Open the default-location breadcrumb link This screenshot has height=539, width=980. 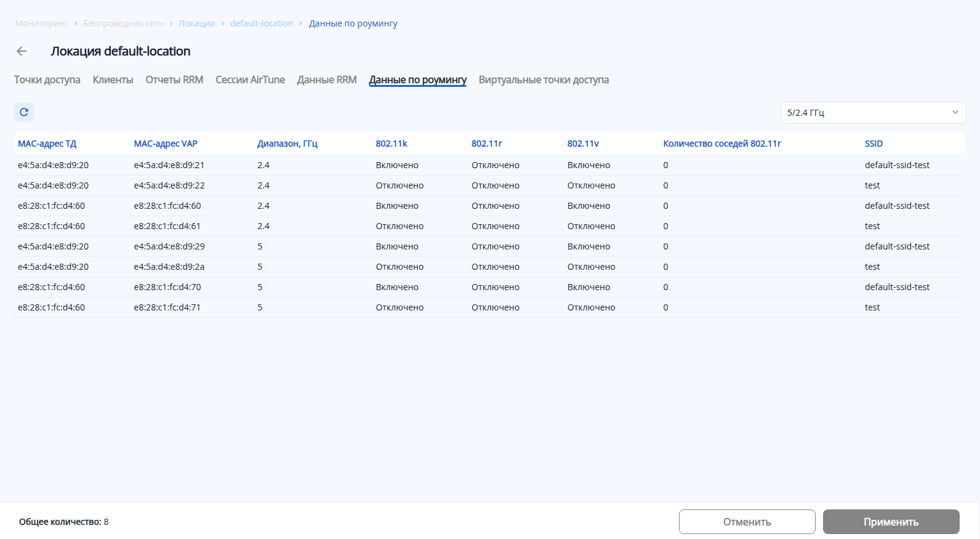[x=262, y=23]
